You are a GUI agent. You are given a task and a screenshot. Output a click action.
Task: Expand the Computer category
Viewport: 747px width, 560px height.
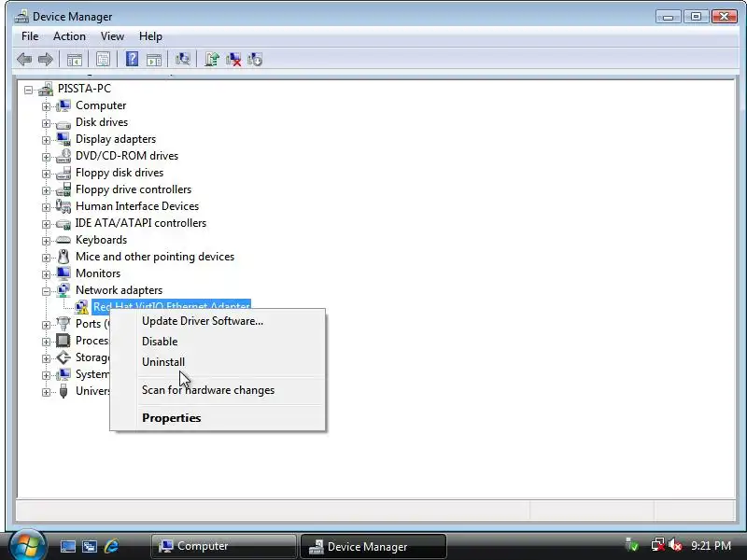pos(46,106)
